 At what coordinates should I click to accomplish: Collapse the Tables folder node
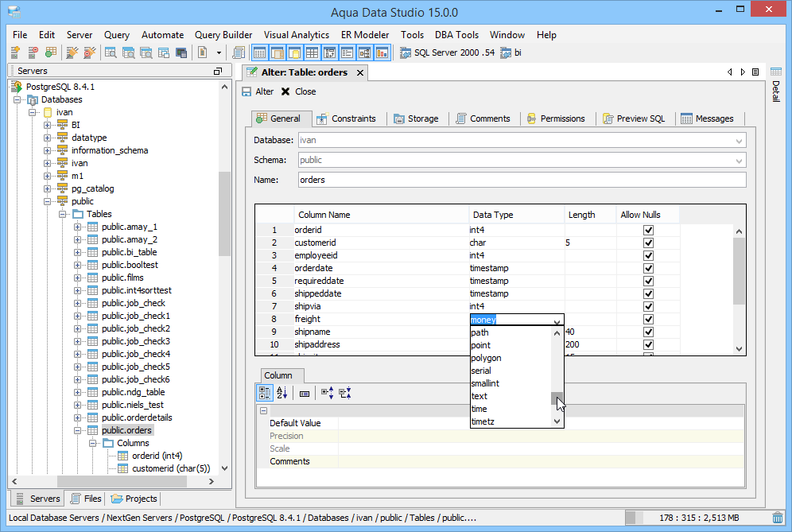pos(62,214)
